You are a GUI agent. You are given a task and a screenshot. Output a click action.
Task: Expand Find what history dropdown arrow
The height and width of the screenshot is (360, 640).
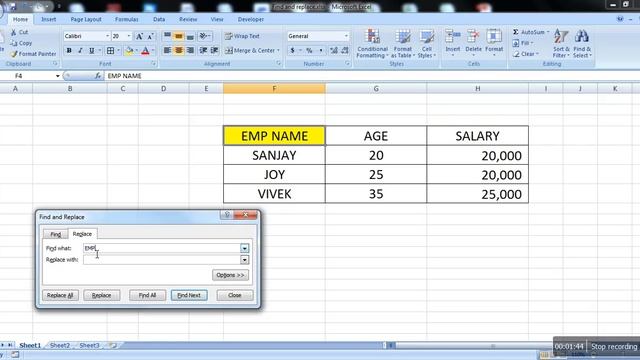[x=244, y=248]
